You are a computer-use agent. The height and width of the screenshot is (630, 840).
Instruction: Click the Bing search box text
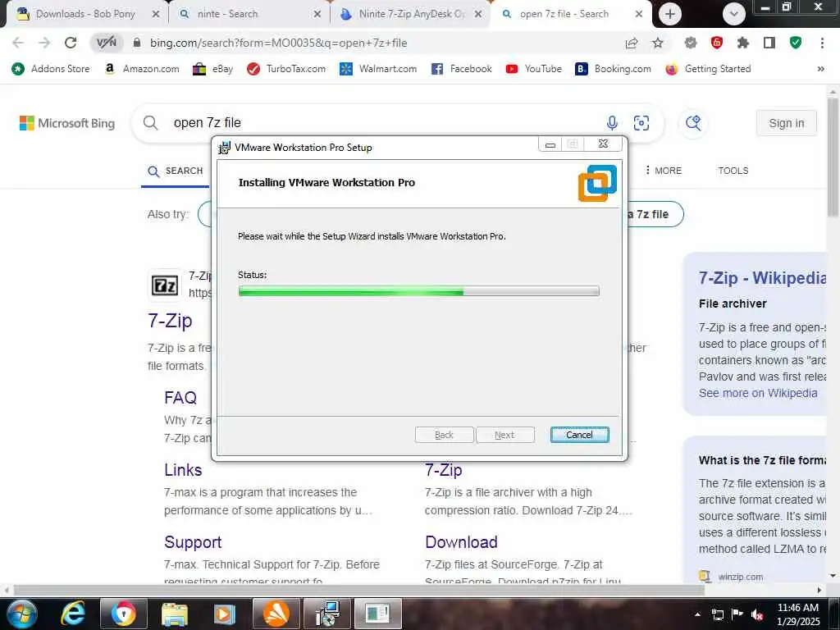pyautogui.click(x=208, y=123)
